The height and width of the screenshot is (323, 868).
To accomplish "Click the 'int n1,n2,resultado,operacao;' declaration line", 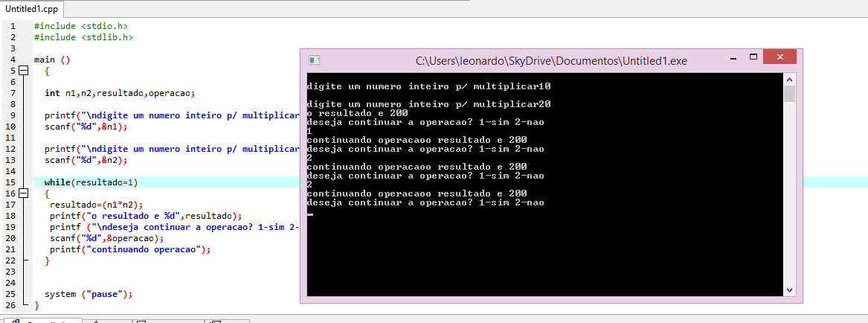I will (120, 93).
